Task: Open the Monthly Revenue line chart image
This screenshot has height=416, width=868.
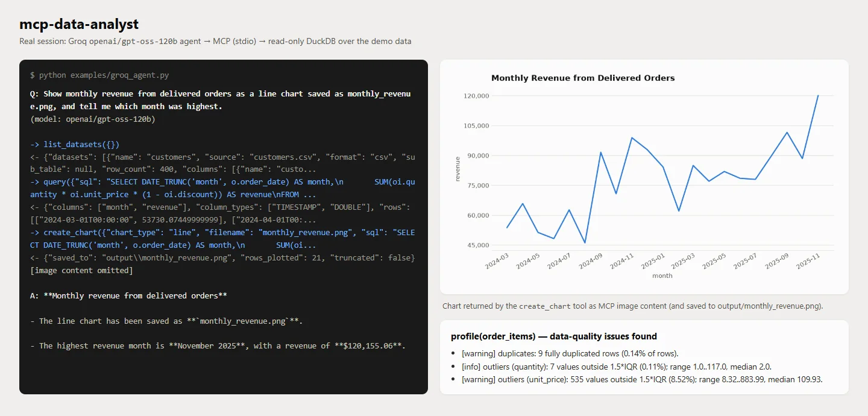Action: pyautogui.click(x=644, y=177)
